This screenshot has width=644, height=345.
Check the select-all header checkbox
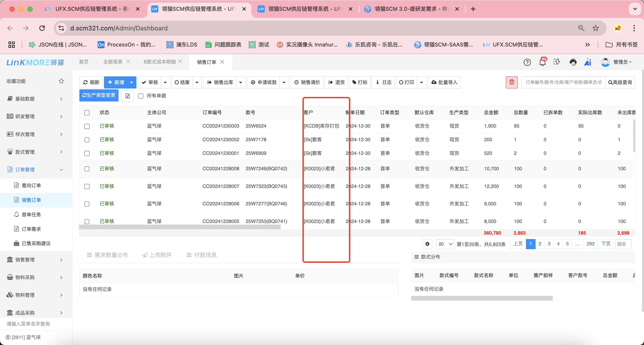87,113
